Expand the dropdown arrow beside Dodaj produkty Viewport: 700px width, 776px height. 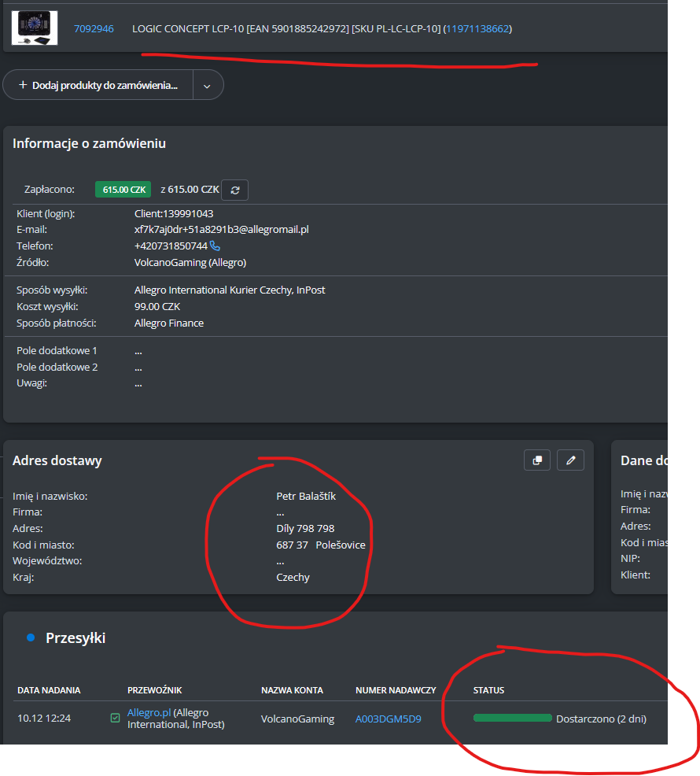coord(207,86)
